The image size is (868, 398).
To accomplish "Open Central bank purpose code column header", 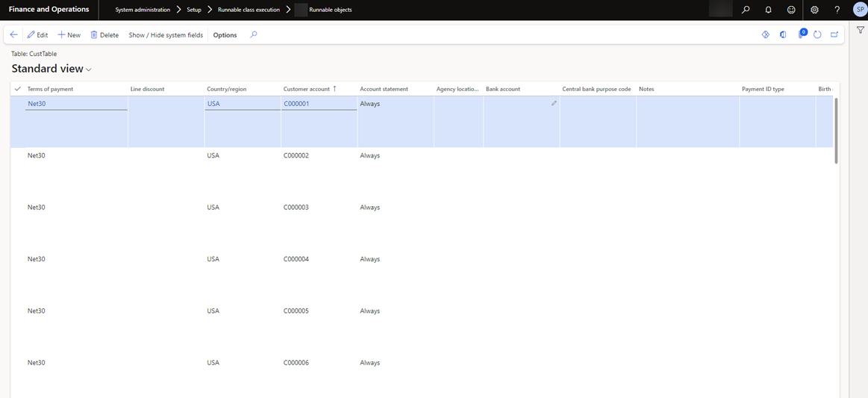I will point(596,89).
